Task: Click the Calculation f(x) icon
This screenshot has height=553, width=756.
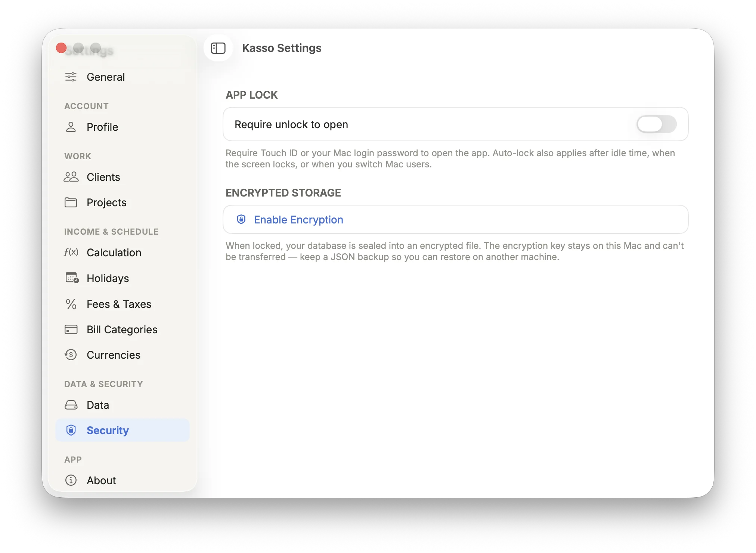Action: 71,253
